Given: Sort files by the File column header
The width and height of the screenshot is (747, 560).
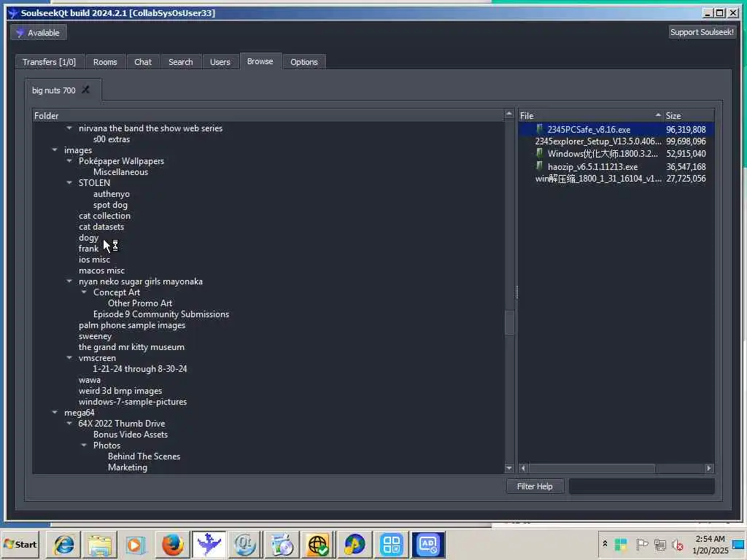Looking at the screenshot, I should coord(591,116).
